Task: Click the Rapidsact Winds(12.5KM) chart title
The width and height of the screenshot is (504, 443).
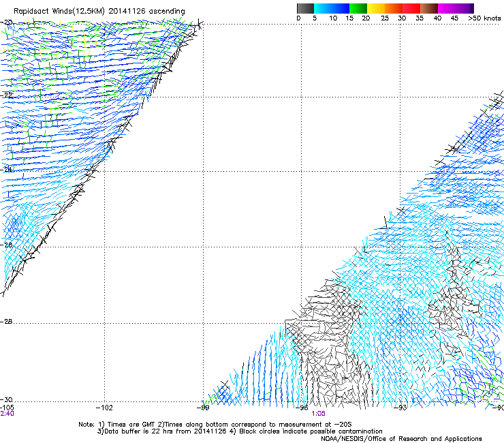Action: (x=99, y=11)
